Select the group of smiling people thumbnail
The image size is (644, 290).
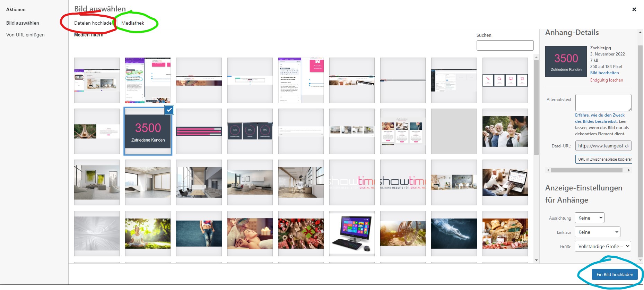click(x=505, y=131)
